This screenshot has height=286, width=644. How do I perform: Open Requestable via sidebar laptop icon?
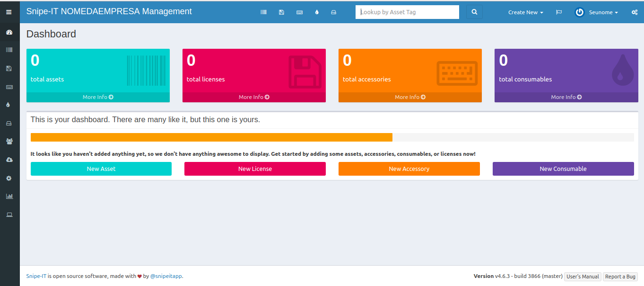[9, 214]
